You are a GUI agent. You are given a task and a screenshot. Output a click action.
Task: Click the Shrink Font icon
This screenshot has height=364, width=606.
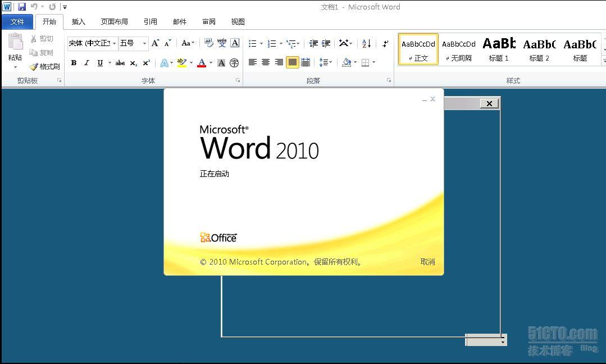(168, 43)
